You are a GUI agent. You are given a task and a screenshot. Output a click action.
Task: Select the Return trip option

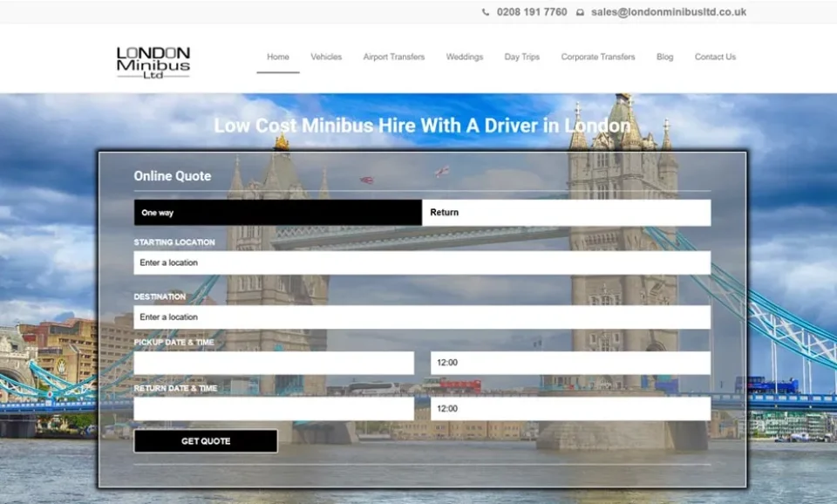[567, 213]
